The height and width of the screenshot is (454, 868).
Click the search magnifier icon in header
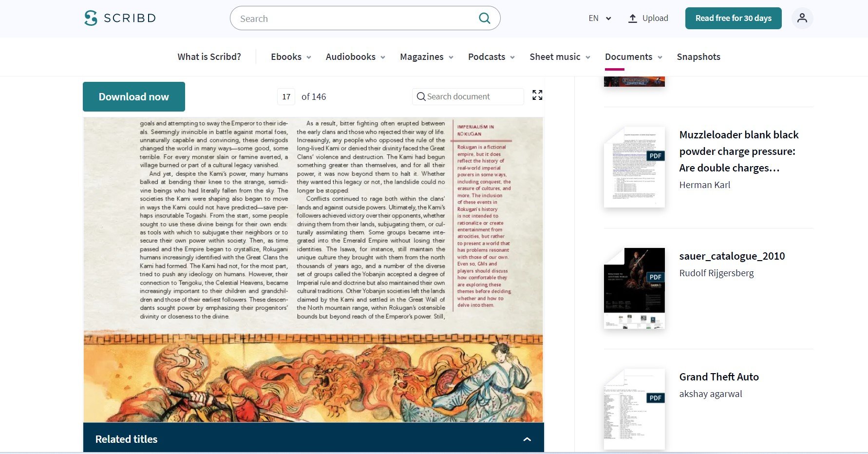484,19
